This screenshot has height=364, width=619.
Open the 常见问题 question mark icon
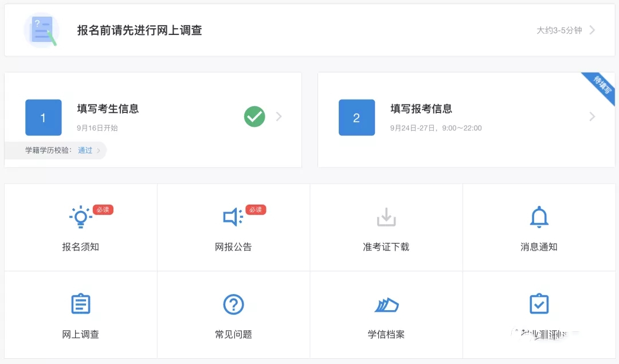pyautogui.click(x=233, y=304)
